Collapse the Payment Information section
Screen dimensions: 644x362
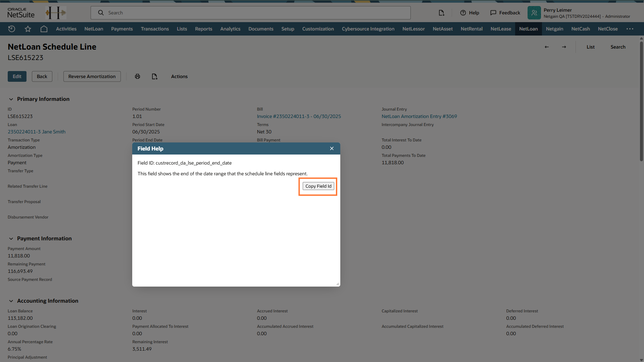11,239
